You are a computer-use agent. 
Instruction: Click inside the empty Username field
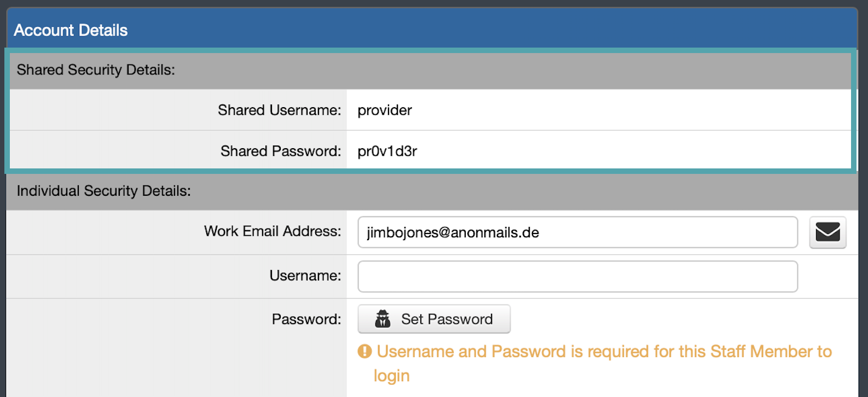click(x=577, y=276)
